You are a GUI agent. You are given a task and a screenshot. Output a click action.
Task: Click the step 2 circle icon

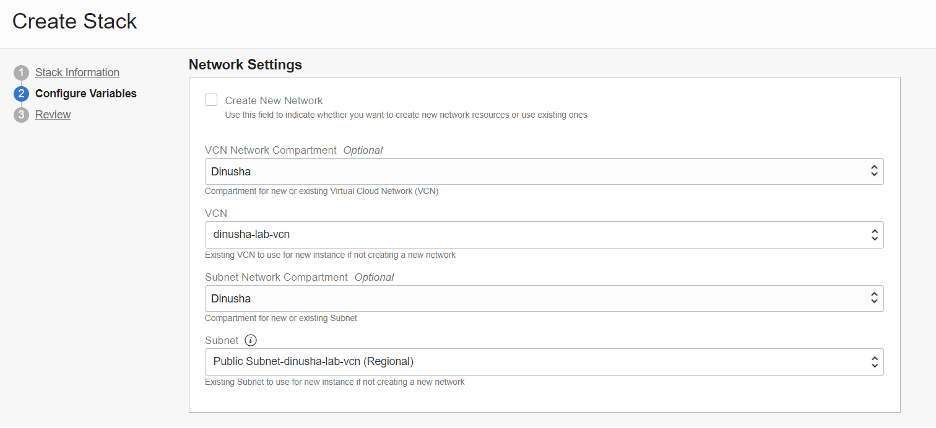21,94
